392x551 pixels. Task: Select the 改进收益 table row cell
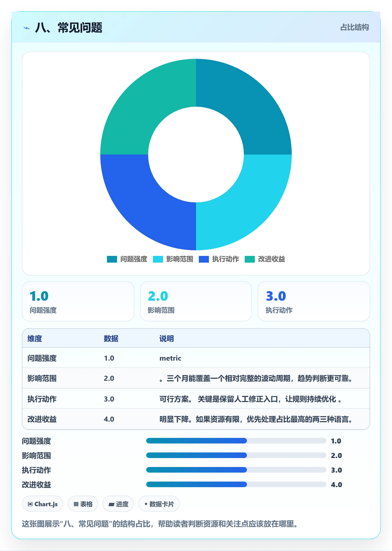42,419
